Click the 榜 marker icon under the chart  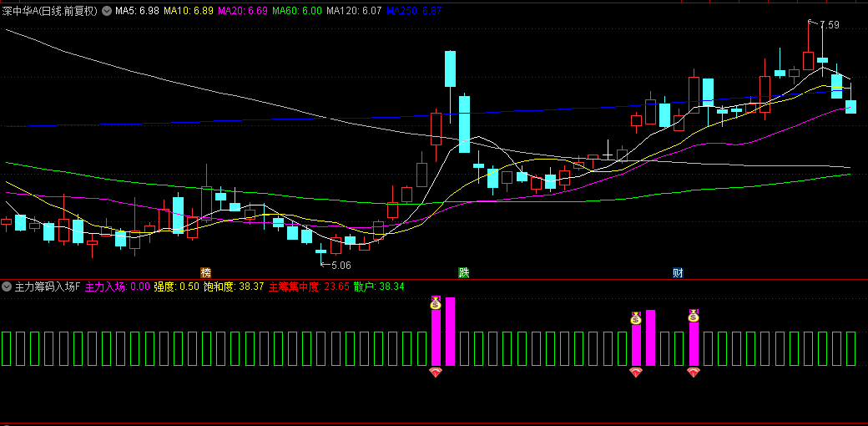click(x=205, y=272)
